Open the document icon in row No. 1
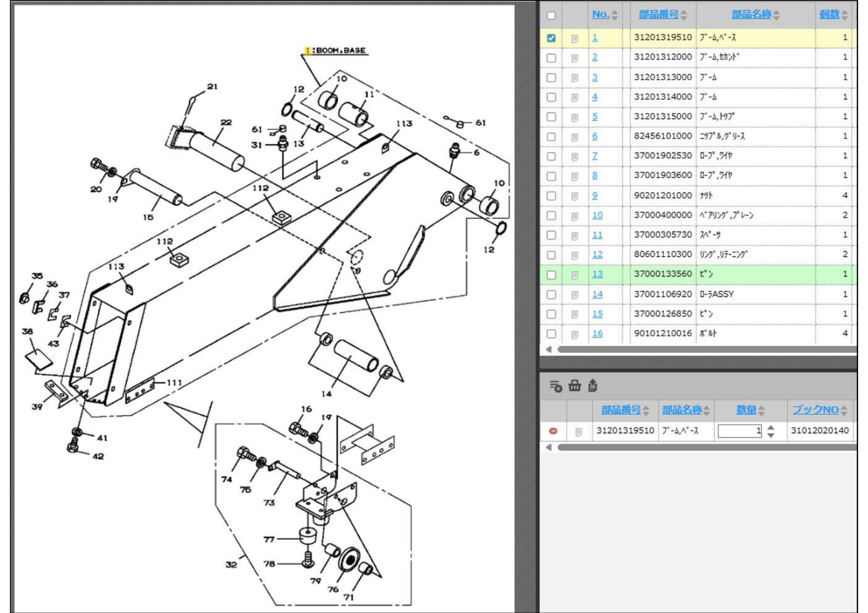This screenshot has width=868, height=613. 575,38
